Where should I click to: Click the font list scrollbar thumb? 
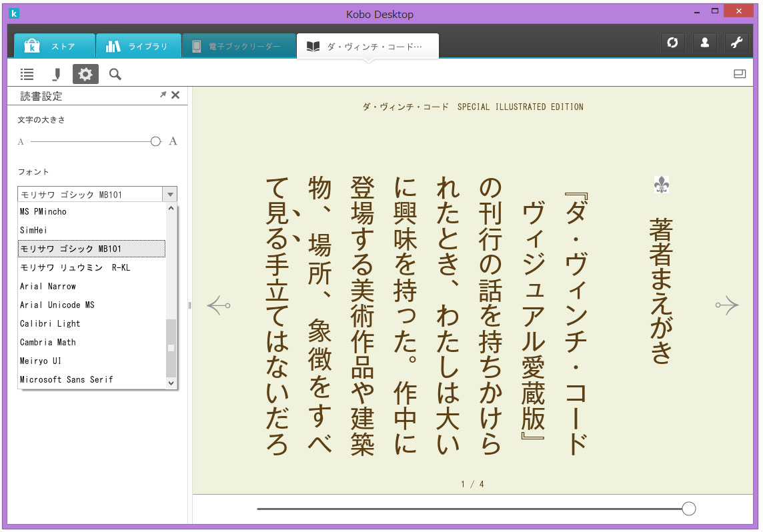pyautogui.click(x=171, y=348)
